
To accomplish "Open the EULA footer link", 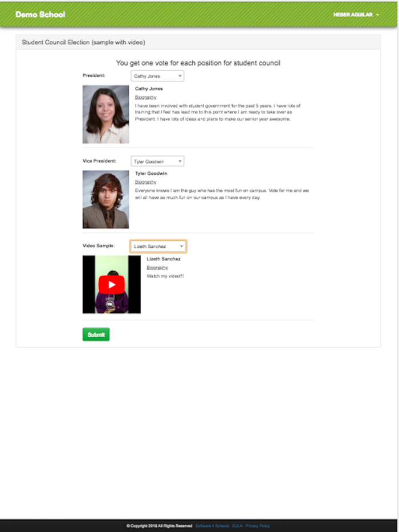I will pos(237,526).
